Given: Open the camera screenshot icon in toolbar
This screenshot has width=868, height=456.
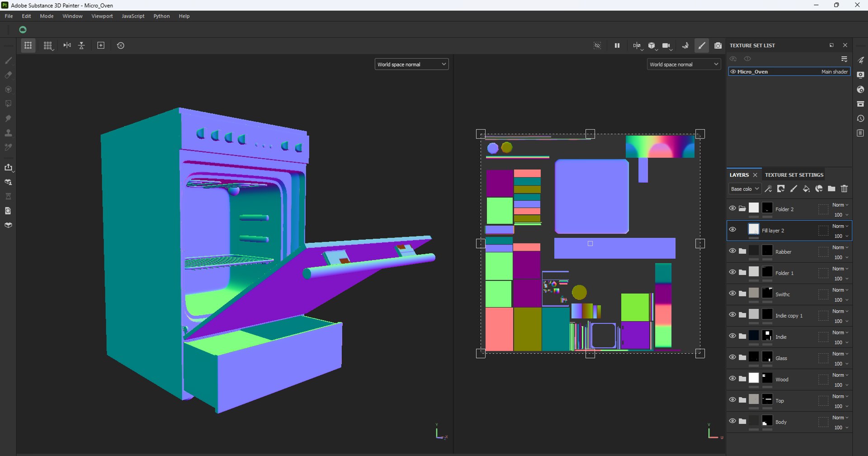Looking at the screenshot, I should tap(718, 45).
